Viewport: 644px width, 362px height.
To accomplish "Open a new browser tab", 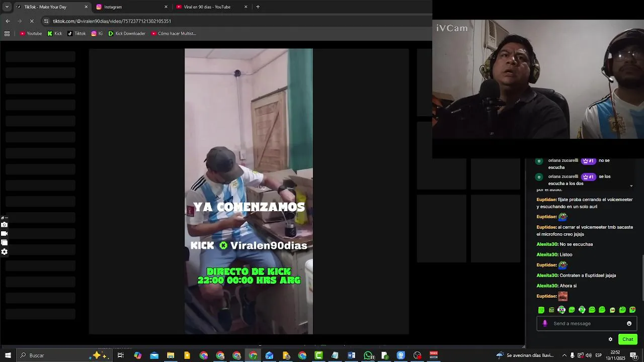I will point(258,7).
